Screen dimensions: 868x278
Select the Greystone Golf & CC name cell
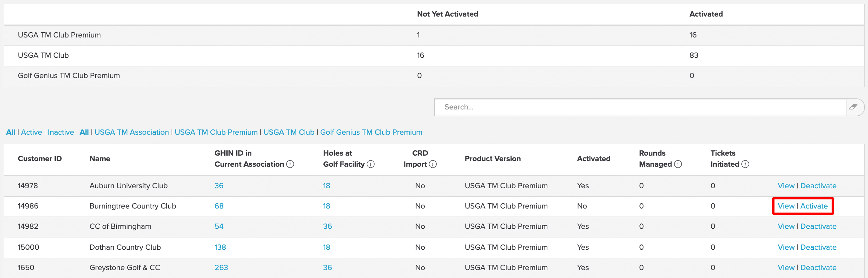pyautogui.click(x=125, y=268)
